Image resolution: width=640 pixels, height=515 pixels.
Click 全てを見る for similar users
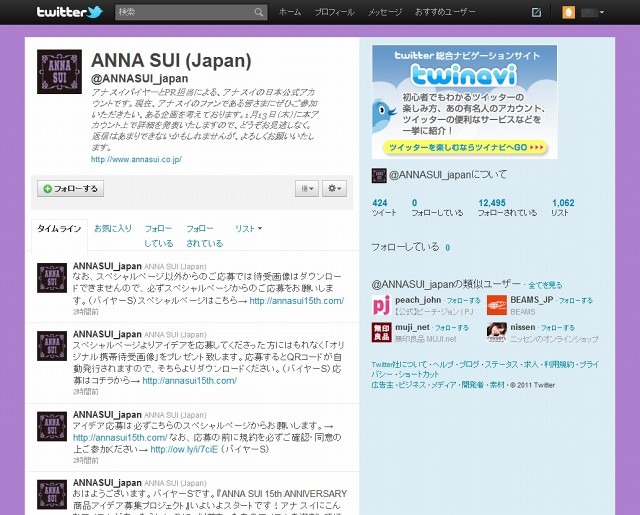pos(545,285)
